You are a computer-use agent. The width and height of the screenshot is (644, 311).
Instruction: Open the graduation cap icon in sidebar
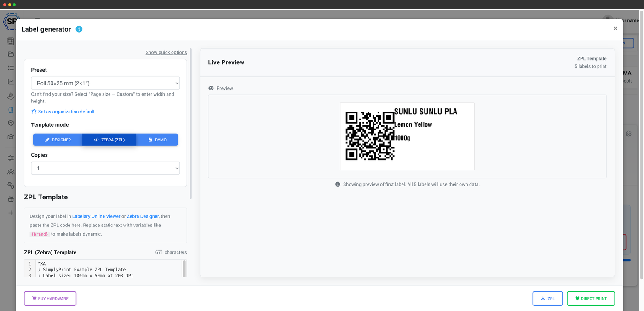tap(11, 137)
